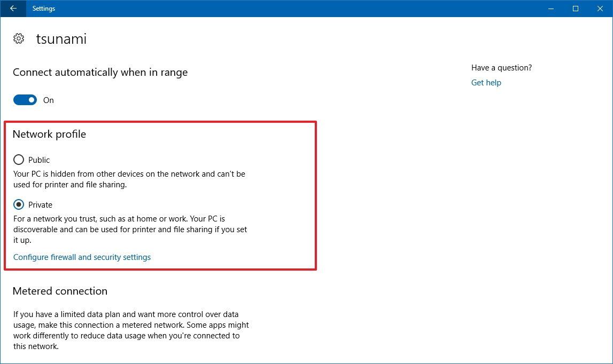Click the Settings label in the title bar
The height and width of the screenshot is (364, 613).
coord(43,8)
